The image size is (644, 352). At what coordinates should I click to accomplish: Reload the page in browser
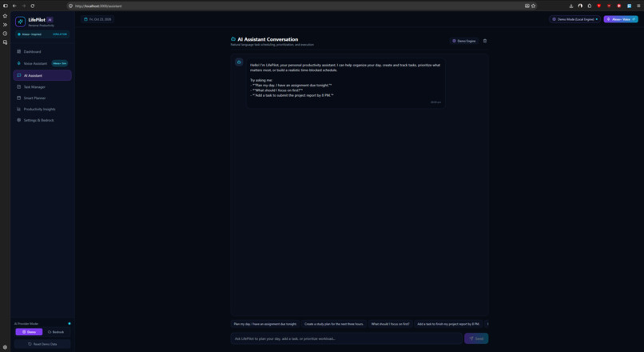coord(33,6)
